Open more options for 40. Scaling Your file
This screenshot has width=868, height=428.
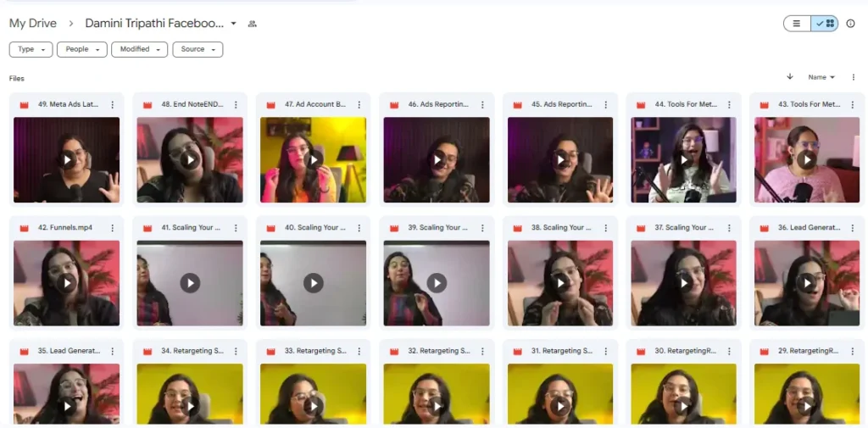(359, 228)
